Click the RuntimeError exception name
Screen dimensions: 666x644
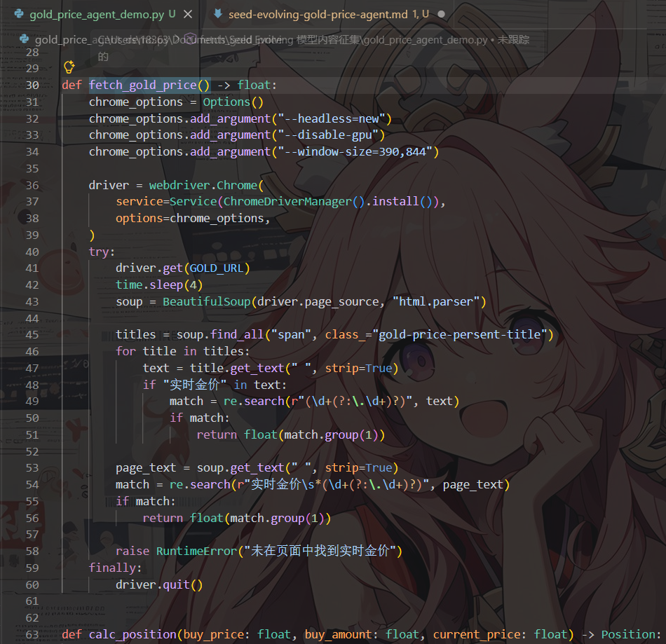(x=196, y=551)
